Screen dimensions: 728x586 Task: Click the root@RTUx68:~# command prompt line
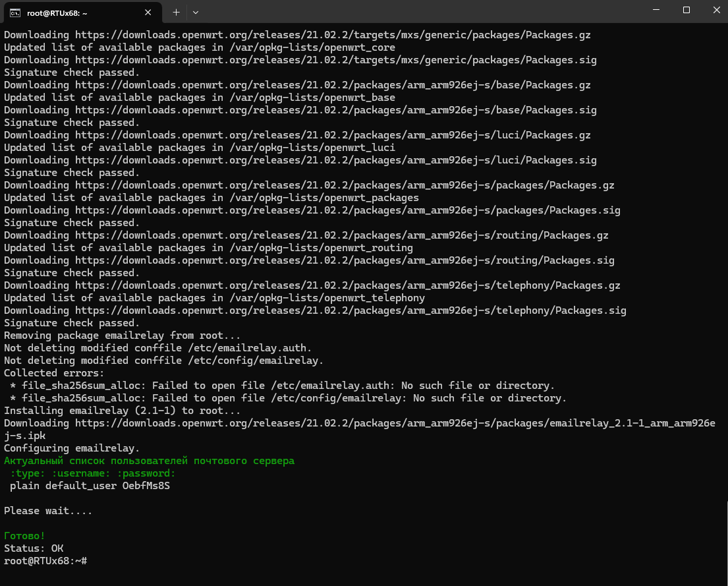coord(45,561)
